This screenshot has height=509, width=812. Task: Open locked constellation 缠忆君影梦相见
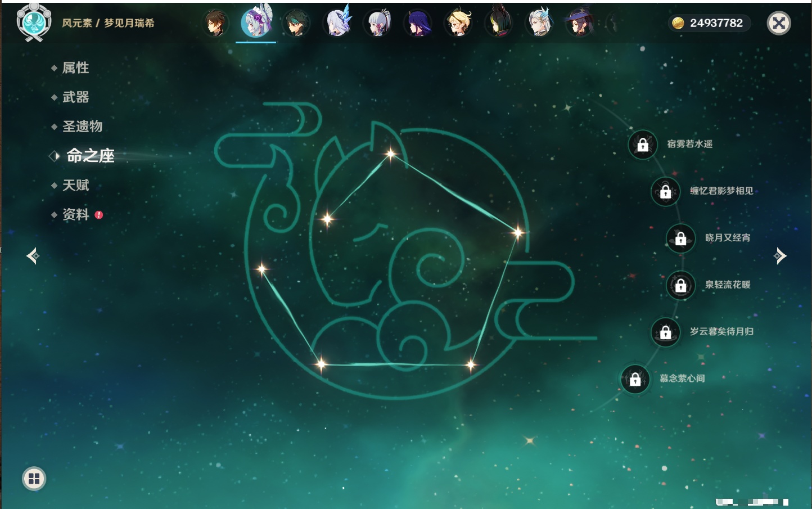[x=666, y=191]
